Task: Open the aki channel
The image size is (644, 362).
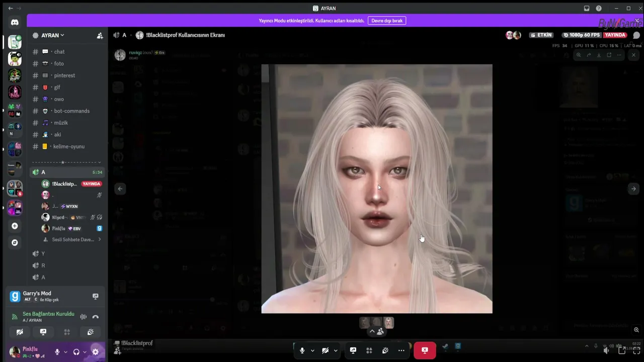Action: (67, 135)
